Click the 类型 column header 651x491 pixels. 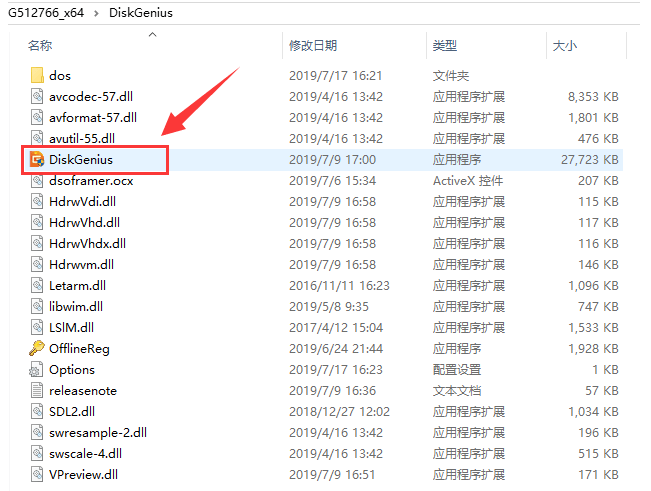[x=444, y=45]
